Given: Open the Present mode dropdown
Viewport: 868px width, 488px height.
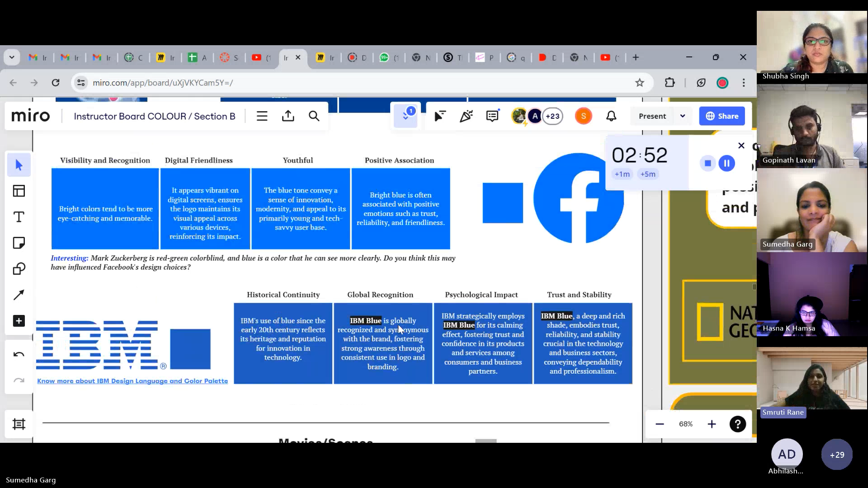Looking at the screenshot, I should (x=683, y=116).
